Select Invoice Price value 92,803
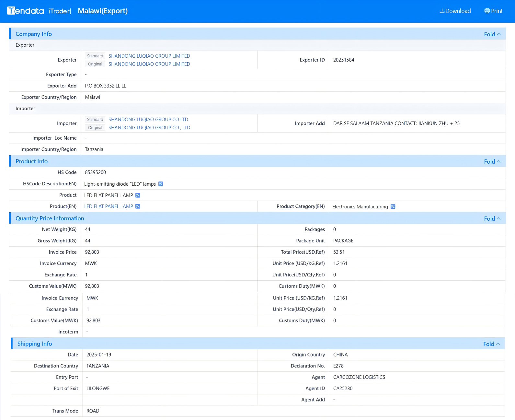This screenshot has height=420, width=515. 92,252
